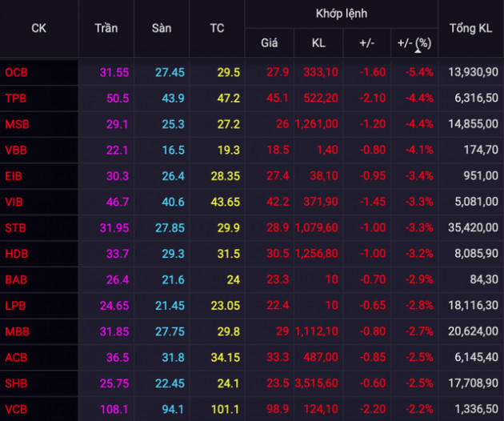Select the LPB stock ticker

pos(15,306)
